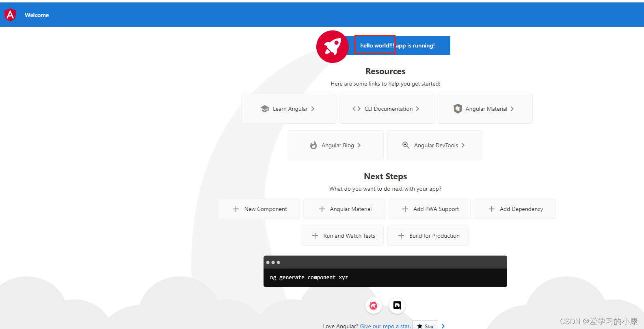Image resolution: width=644 pixels, height=329 pixels.
Task: Select Build for Production
Action: coord(428,236)
